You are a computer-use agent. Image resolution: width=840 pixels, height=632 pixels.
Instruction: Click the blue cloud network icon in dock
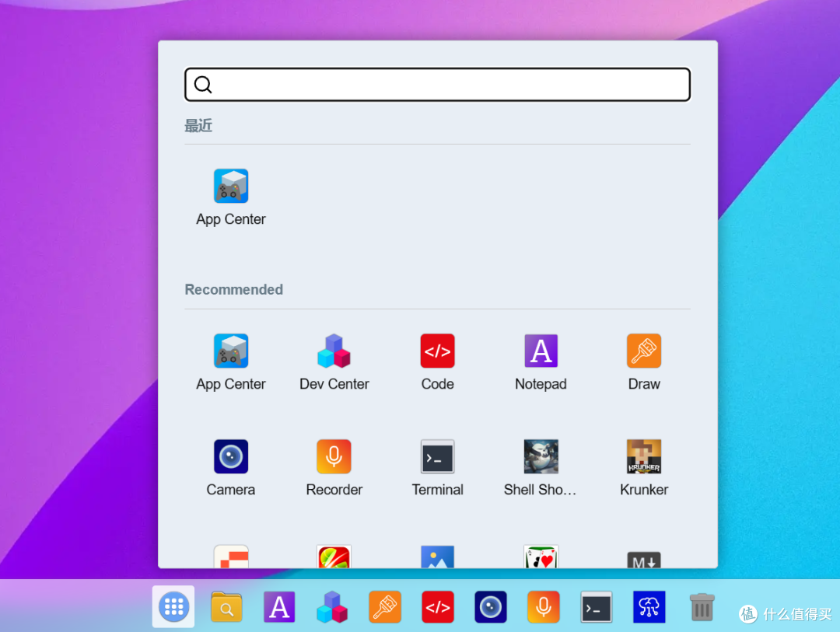coord(649,607)
